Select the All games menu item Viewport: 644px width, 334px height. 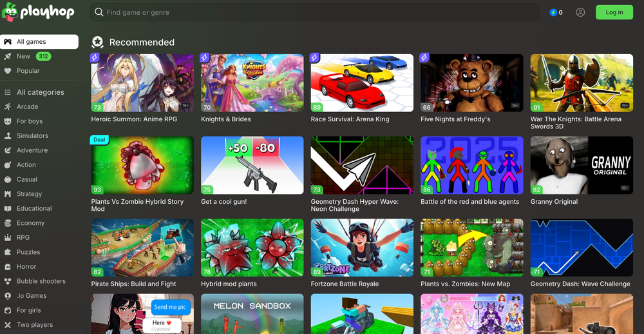point(39,41)
